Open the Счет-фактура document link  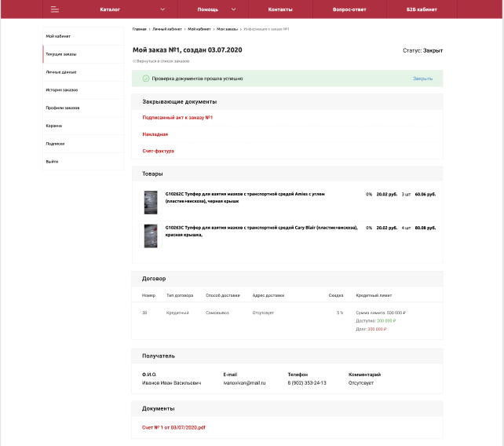[158, 151]
